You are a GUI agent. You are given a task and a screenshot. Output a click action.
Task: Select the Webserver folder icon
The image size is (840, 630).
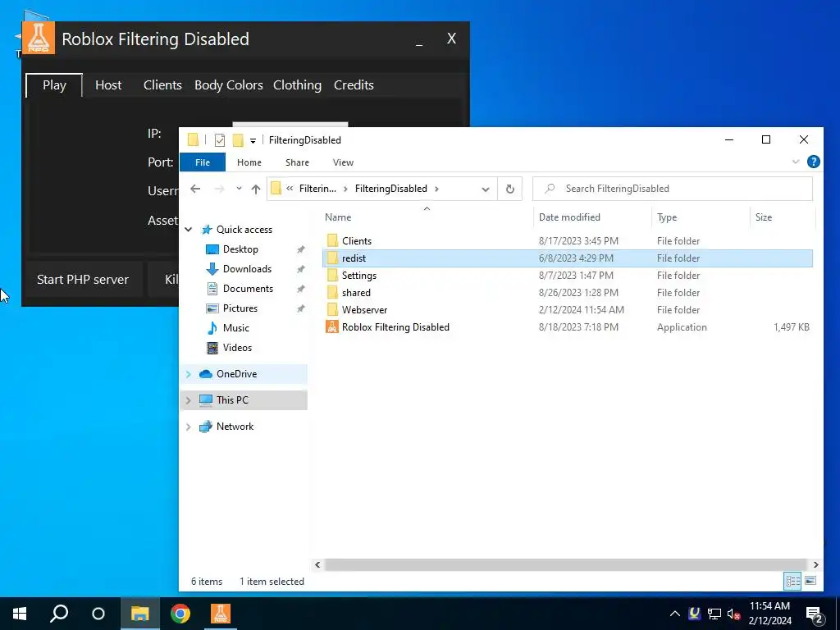pyautogui.click(x=332, y=309)
